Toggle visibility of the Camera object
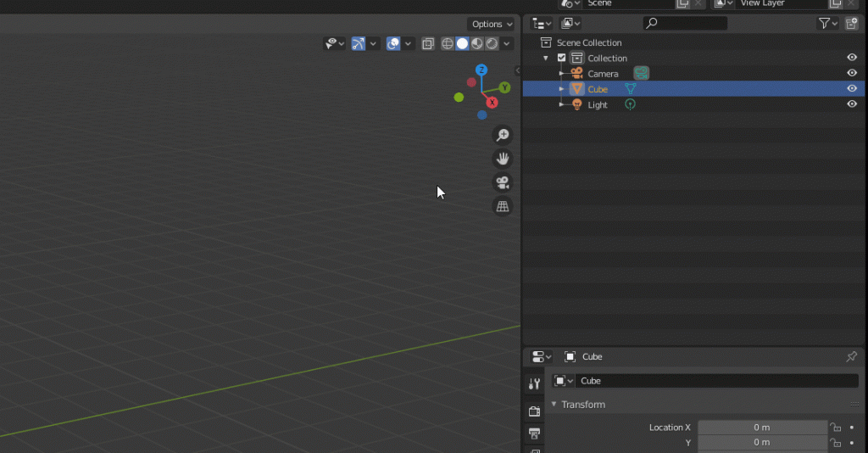868x453 pixels. click(852, 73)
